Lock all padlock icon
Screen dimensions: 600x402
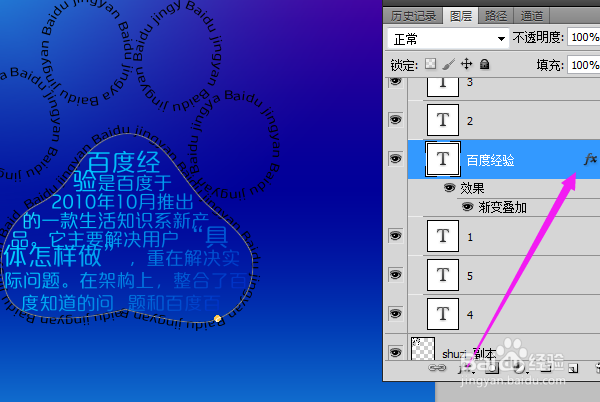(x=484, y=64)
